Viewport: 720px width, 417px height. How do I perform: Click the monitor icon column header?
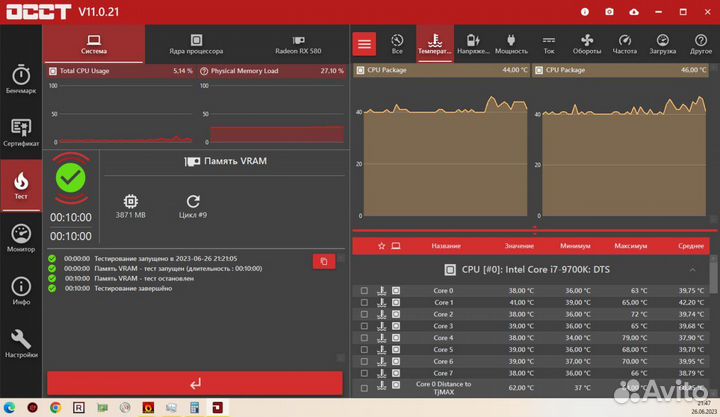pyautogui.click(x=396, y=246)
